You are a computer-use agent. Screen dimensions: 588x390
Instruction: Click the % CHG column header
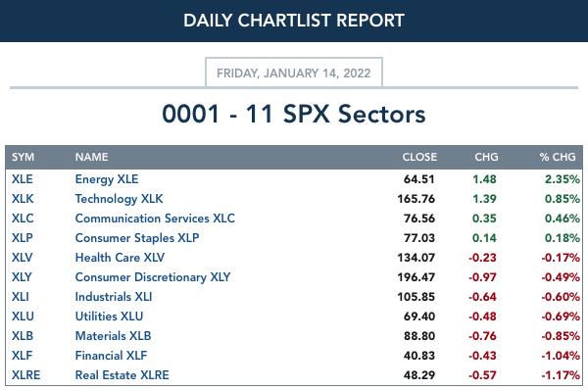point(558,157)
